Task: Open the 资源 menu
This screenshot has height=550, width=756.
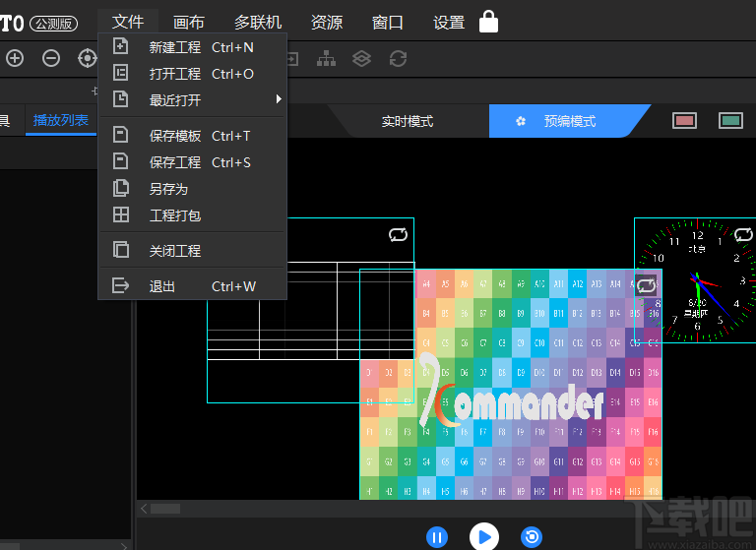Action: (x=327, y=23)
